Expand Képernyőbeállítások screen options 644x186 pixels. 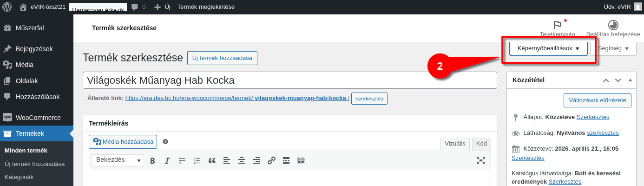(x=548, y=48)
